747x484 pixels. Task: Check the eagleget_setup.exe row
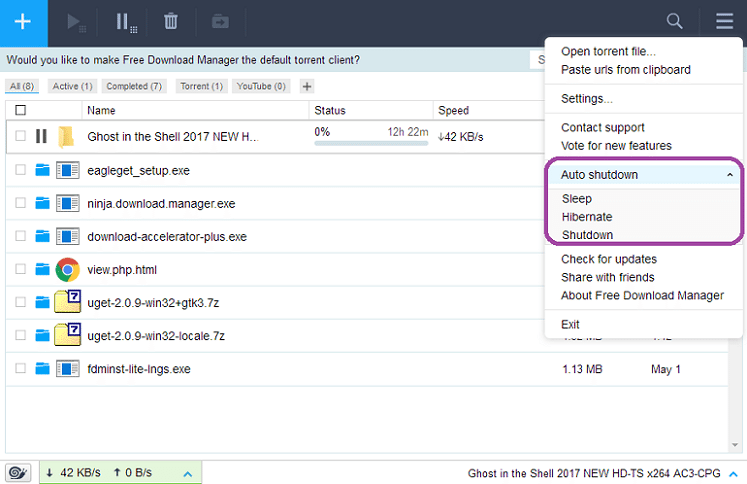(20, 170)
